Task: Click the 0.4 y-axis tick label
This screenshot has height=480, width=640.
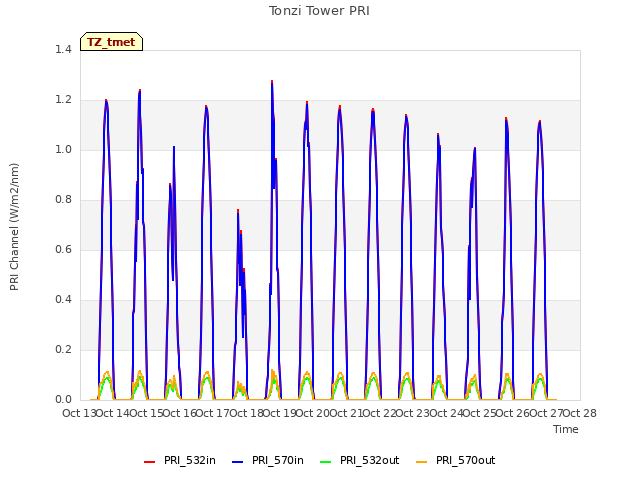Action: (63, 300)
